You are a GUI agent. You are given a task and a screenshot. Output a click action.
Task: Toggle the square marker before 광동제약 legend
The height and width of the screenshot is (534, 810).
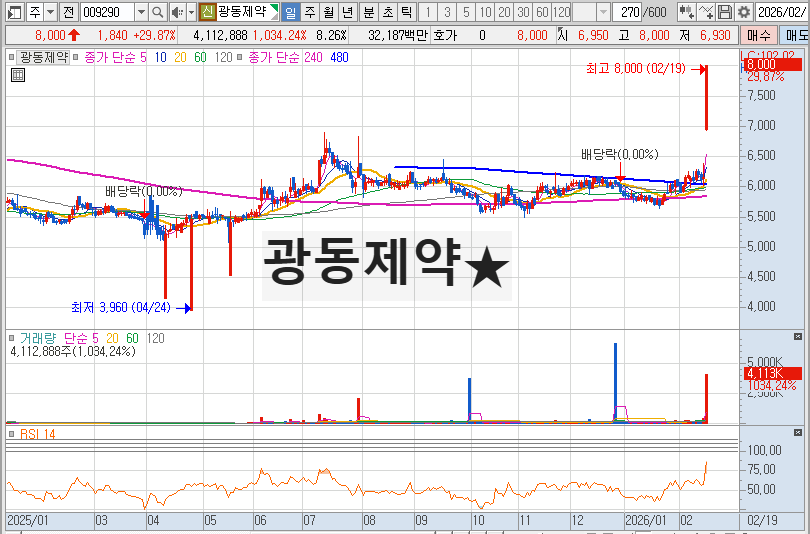tap(11, 57)
